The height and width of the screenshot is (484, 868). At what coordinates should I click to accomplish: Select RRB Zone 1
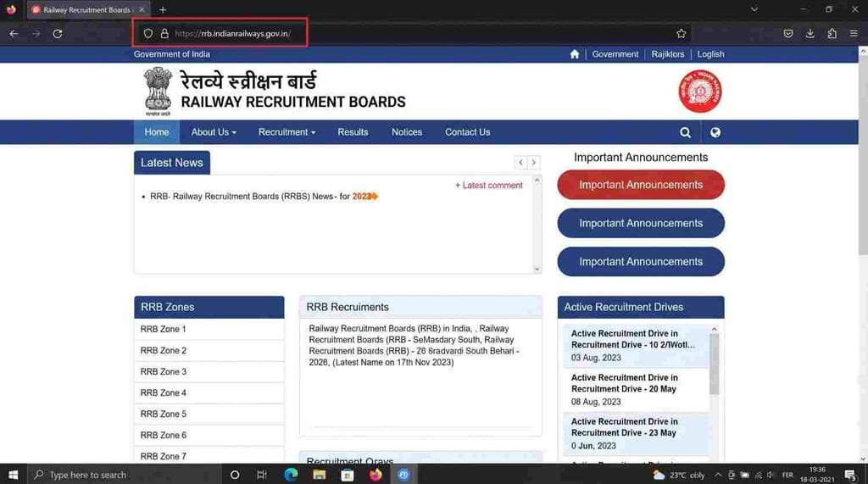point(209,329)
